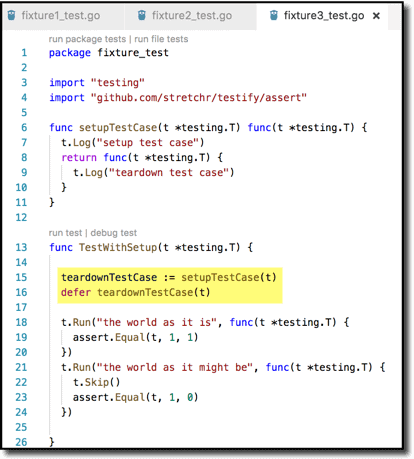Click the t.Skip() call on line 22
Viewport: 414px width, 459px height.
click(x=97, y=382)
